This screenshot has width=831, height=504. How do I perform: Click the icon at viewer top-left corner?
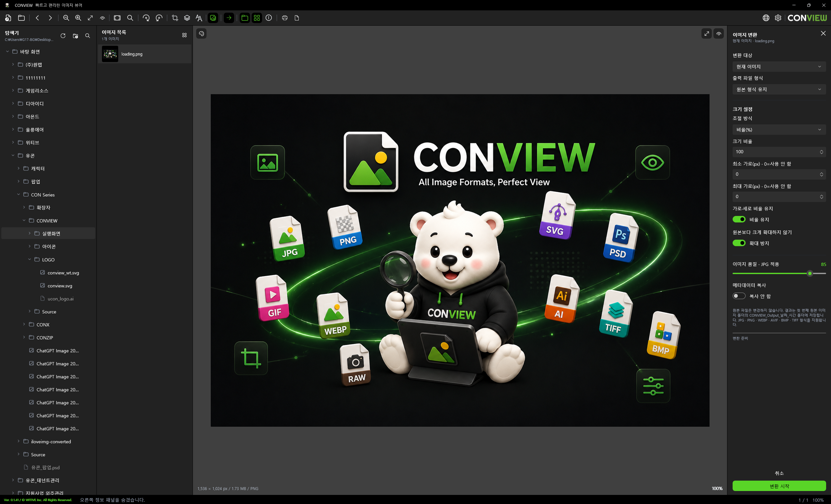click(201, 34)
